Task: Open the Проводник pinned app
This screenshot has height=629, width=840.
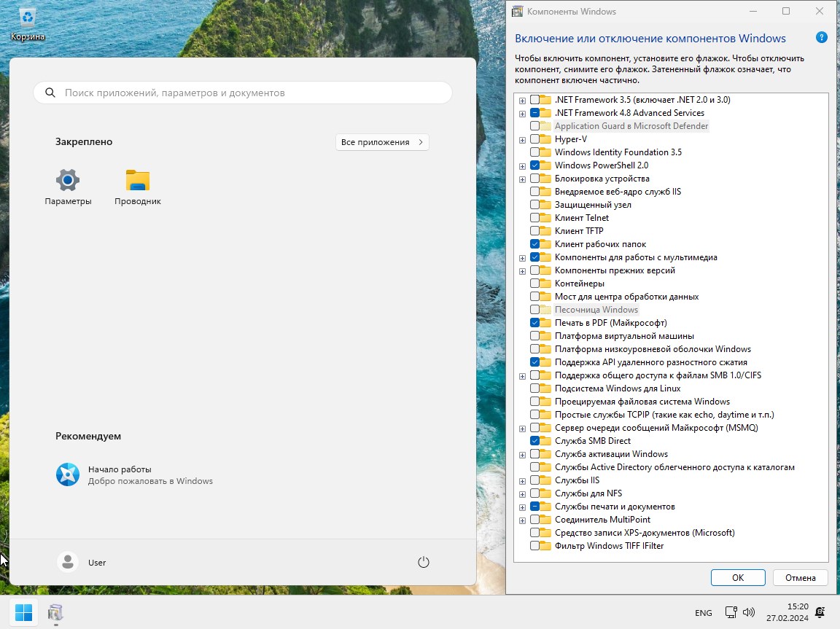Action: (138, 187)
